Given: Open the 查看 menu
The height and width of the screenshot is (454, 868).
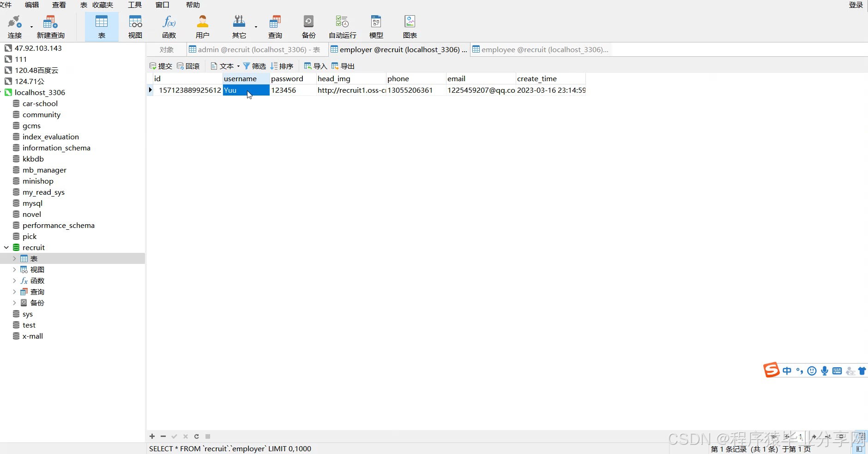Looking at the screenshot, I should pyautogui.click(x=59, y=5).
